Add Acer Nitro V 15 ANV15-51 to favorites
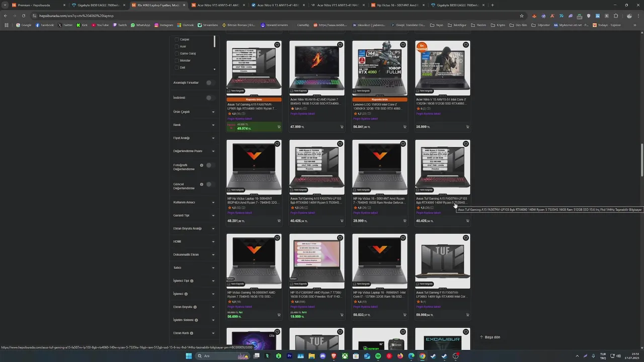The image size is (644, 362). pyautogui.click(x=466, y=45)
